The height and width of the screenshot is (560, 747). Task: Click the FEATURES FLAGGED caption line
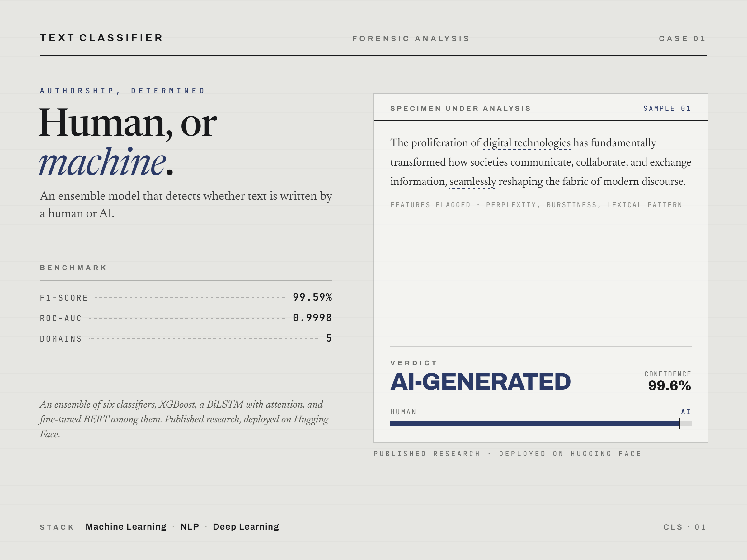click(x=536, y=205)
